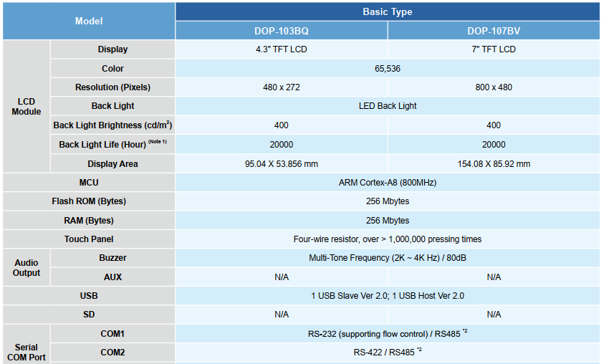
Task: Click the Back Light Life (Hour) label
Action: click(x=112, y=144)
